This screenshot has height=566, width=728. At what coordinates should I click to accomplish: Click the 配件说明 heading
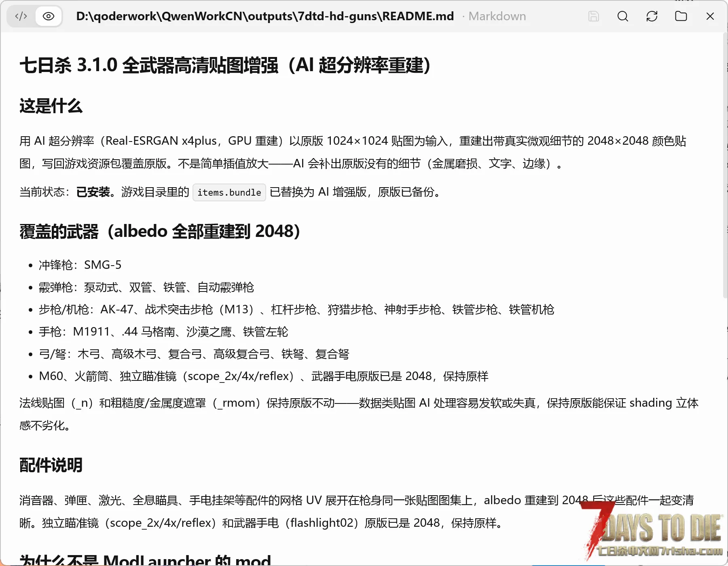point(51,465)
